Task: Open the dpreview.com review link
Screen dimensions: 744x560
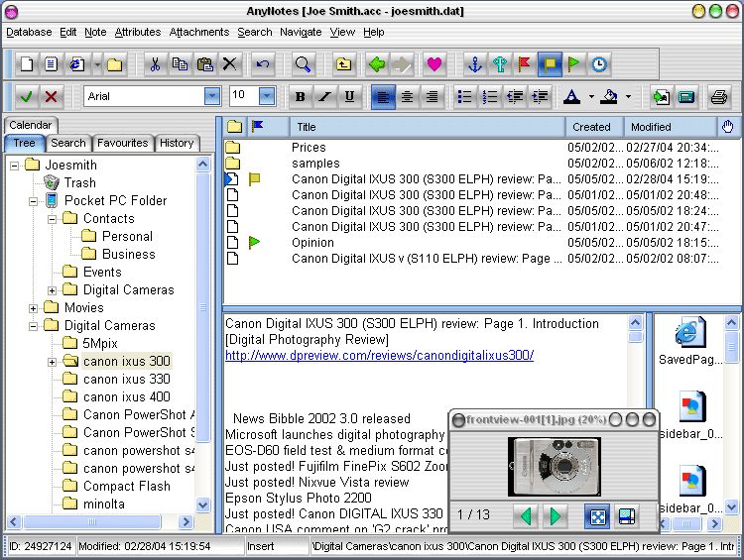Action: pyautogui.click(x=379, y=355)
